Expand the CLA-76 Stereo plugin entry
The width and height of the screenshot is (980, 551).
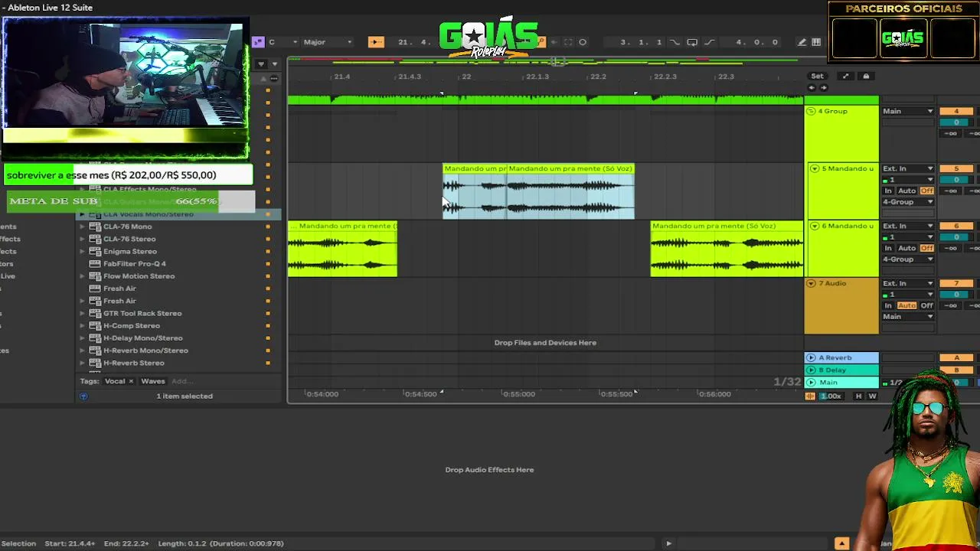pyautogui.click(x=82, y=239)
